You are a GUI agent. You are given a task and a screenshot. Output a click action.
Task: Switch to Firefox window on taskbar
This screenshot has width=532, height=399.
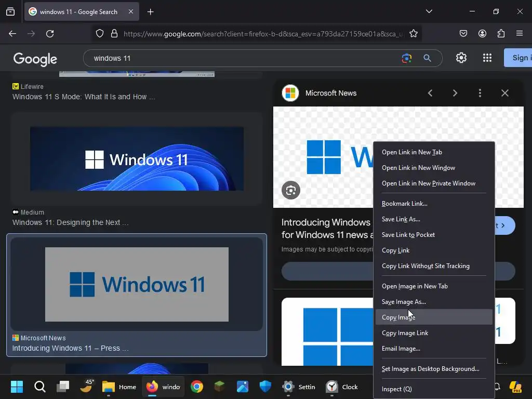163,387
